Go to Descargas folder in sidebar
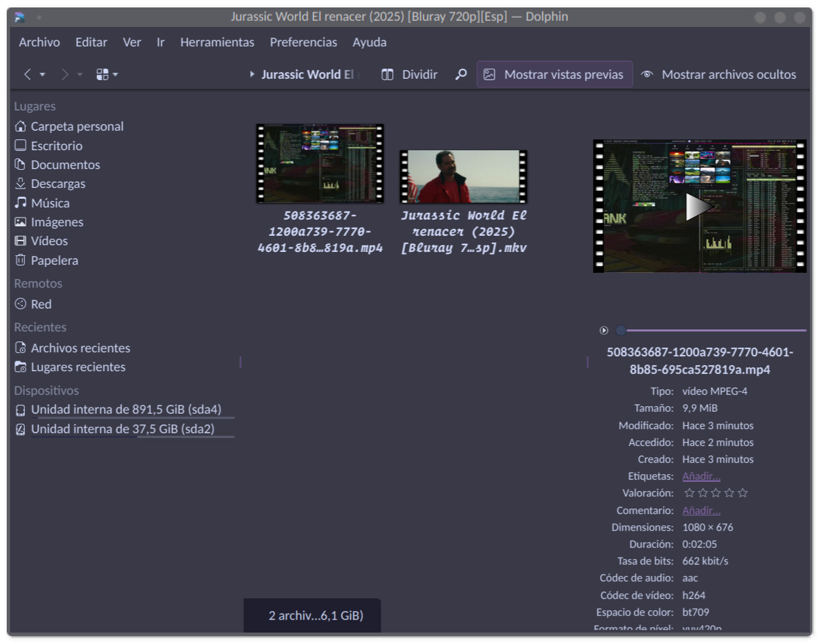This screenshot has width=820, height=644. click(57, 183)
